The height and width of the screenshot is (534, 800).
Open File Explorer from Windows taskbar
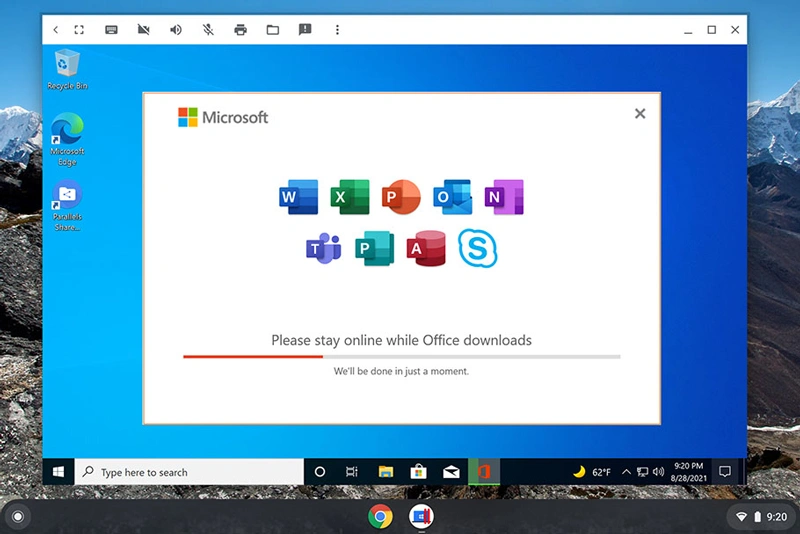pyautogui.click(x=386, y=472)
